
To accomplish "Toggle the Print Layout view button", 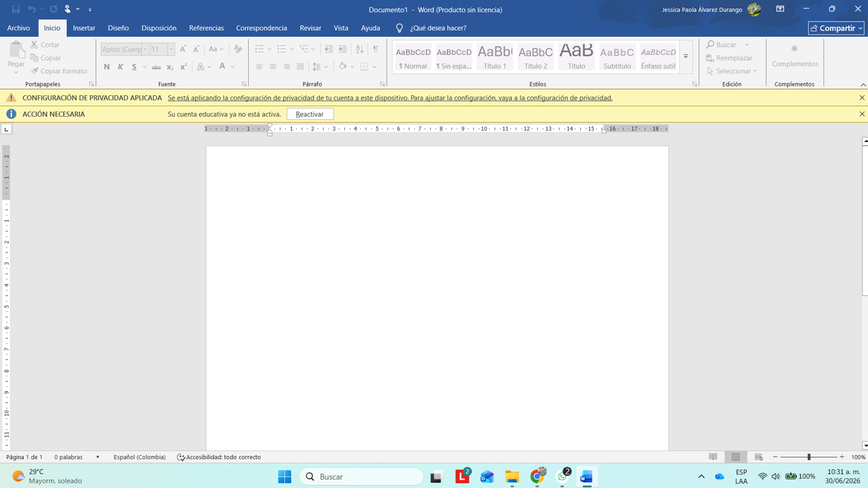I will pos(736,457).
